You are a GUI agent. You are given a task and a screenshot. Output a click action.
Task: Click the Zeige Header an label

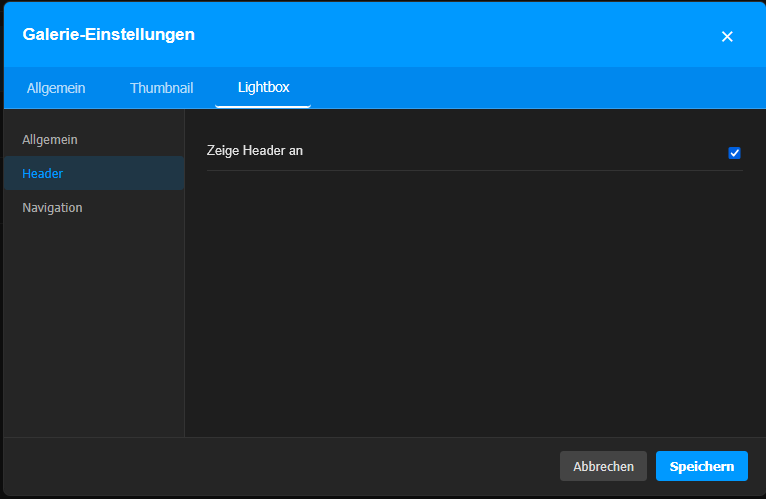255,151
